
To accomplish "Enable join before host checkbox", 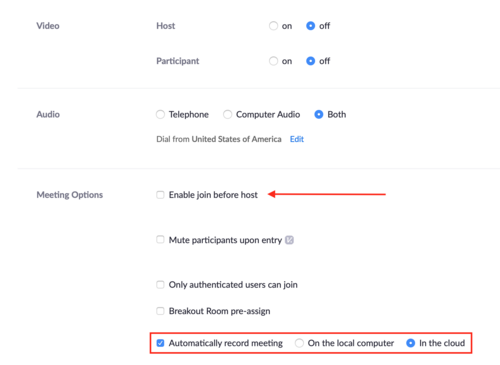I will pos(160,195).
